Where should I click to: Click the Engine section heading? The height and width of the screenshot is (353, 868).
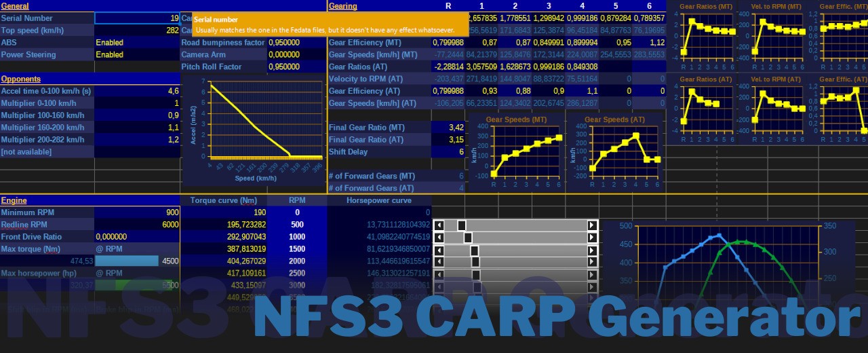pyautogui.click(x=14, y=201)
